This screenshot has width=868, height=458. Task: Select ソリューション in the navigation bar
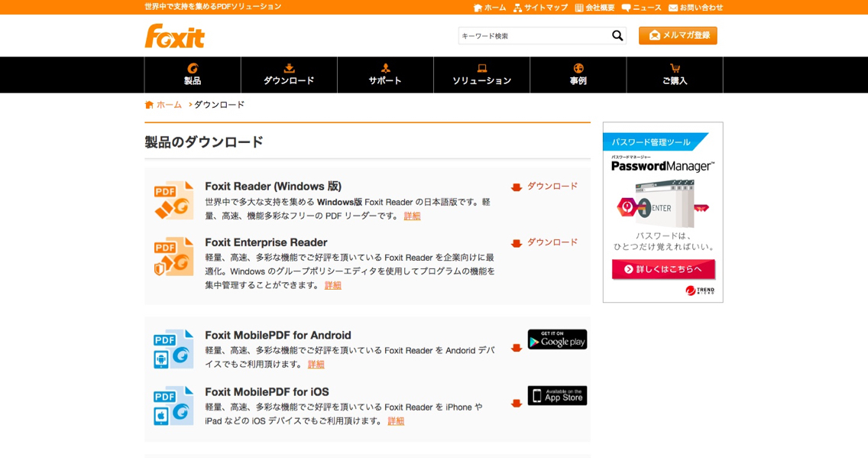click(481, 75)
